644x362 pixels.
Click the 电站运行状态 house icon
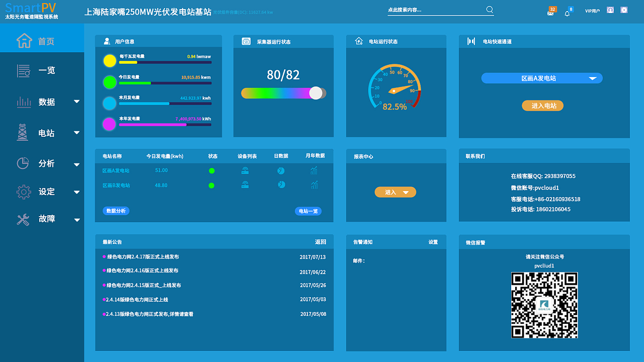point(359,41)
